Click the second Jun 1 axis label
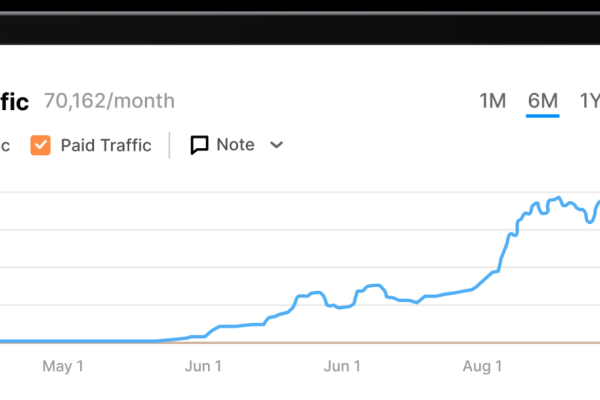This screenshot has height=400, width=600. click(342, 366)
